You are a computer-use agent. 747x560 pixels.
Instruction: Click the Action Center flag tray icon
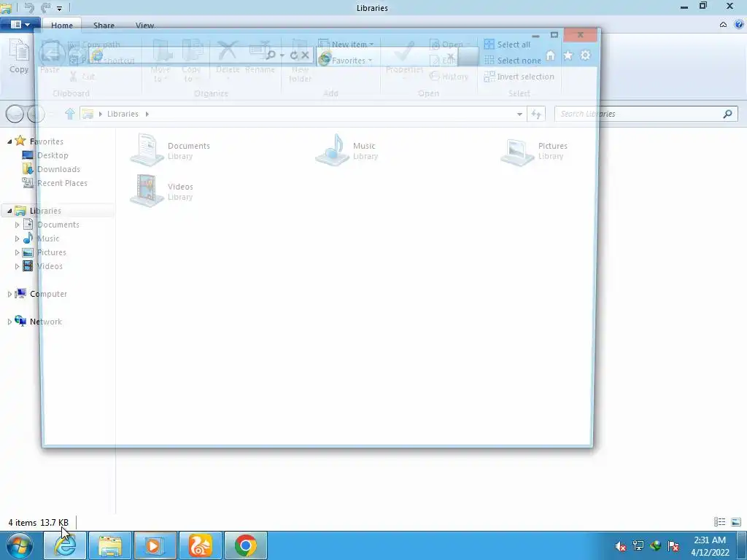pyautogui.click(x=673, y=546)
